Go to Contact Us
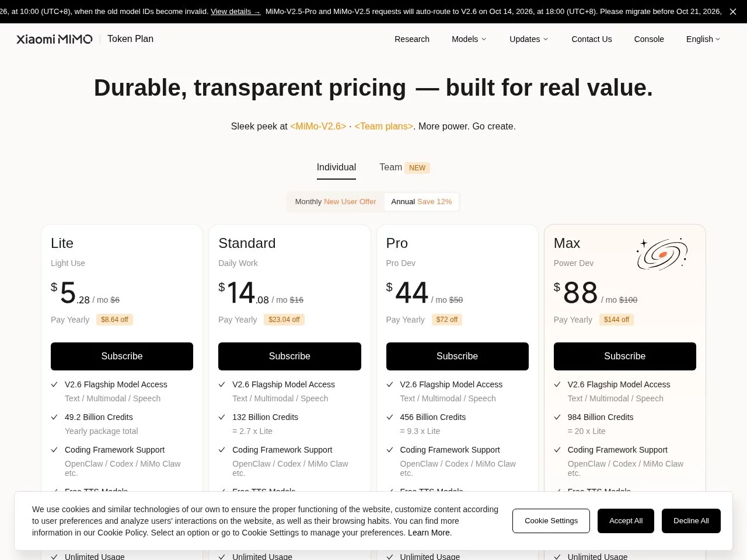The width and height of the screenshot is (747, 560). [592, 39]
